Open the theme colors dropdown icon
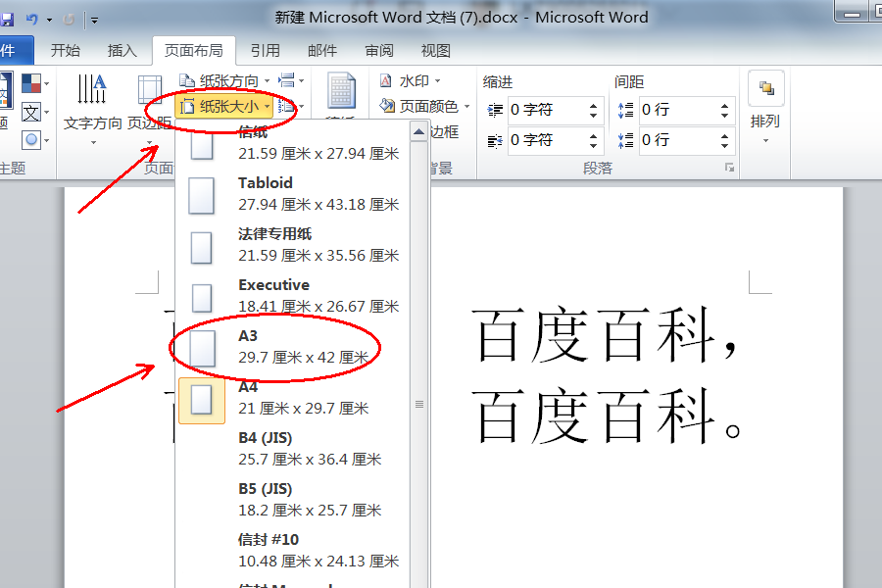 pos(35,83)
